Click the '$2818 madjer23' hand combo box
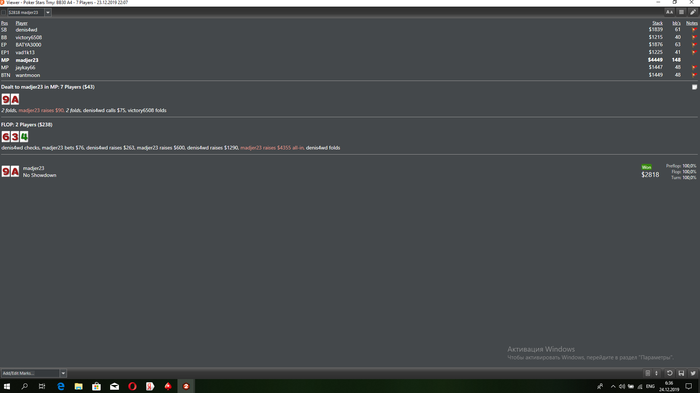Viewport: 700px width, 393px height. (x=29, y=13)
